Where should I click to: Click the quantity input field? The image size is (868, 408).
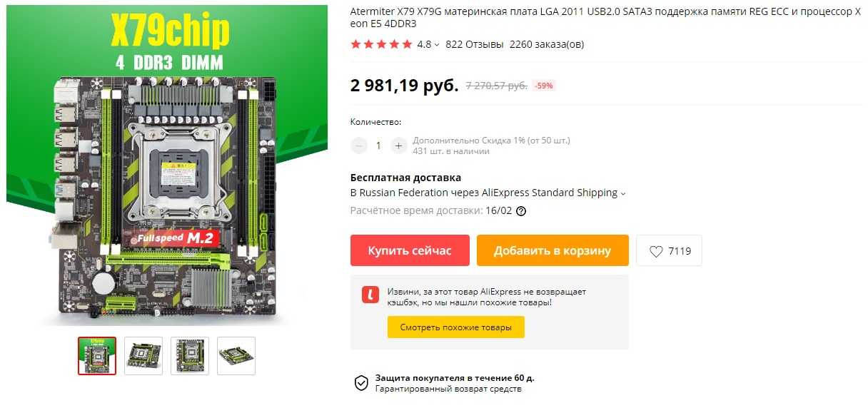pyautogui.click(x=378, y=146)
